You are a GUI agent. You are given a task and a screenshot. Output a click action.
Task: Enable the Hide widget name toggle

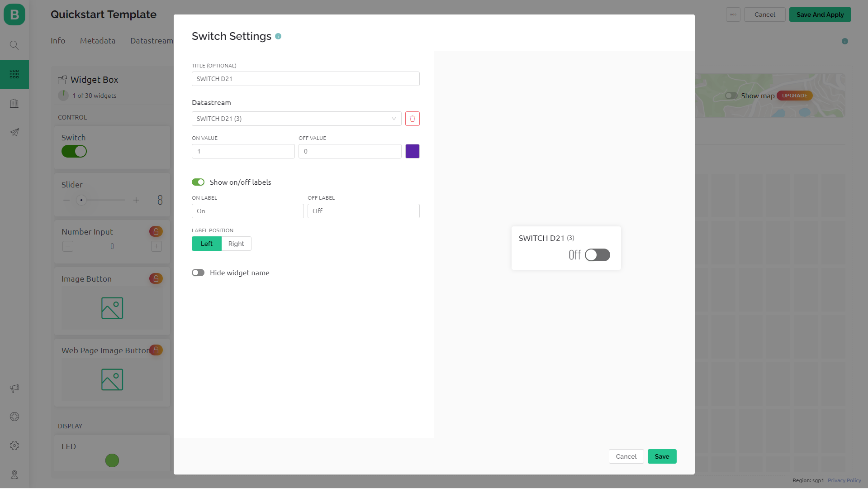coord(198,273)
